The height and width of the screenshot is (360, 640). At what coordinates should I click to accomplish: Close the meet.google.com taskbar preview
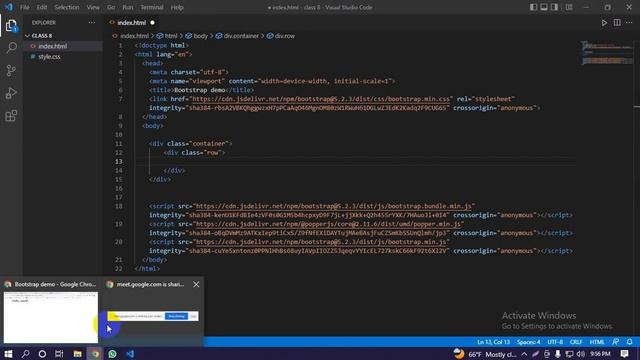point(196,284)
